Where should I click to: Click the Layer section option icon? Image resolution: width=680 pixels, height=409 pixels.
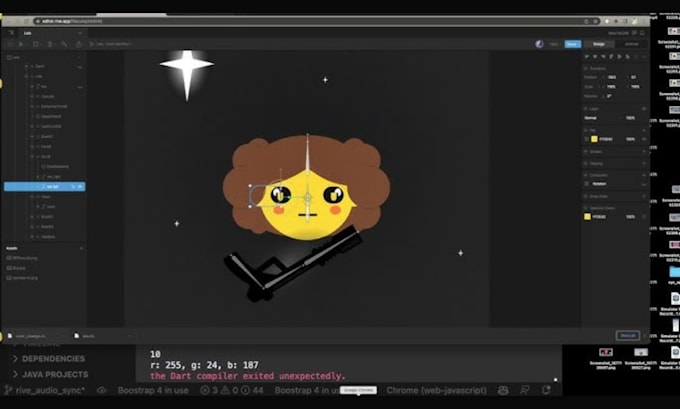[644, 108]
